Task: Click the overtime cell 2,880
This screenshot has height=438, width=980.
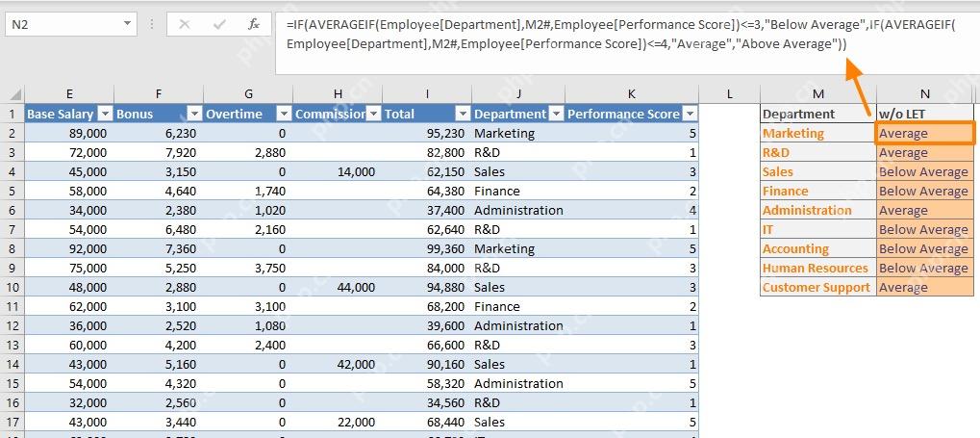Action: pos(248,153)
